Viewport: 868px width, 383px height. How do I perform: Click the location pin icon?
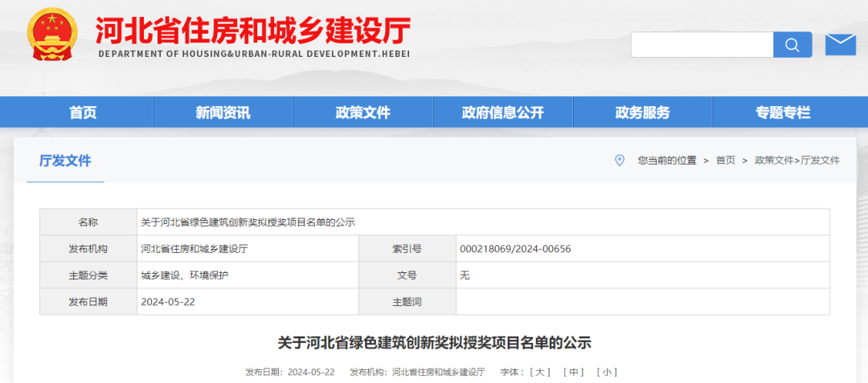click(620, 161)
